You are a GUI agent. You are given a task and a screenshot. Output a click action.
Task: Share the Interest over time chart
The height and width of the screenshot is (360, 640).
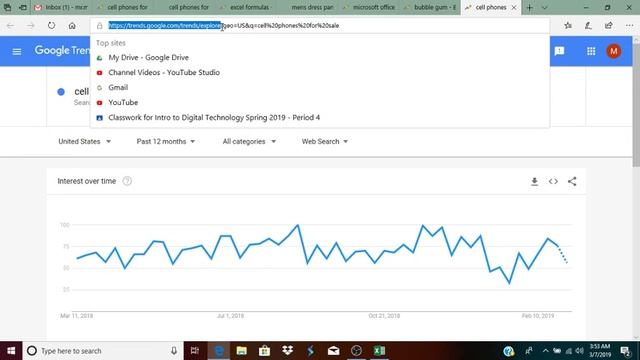pos(572,181)
